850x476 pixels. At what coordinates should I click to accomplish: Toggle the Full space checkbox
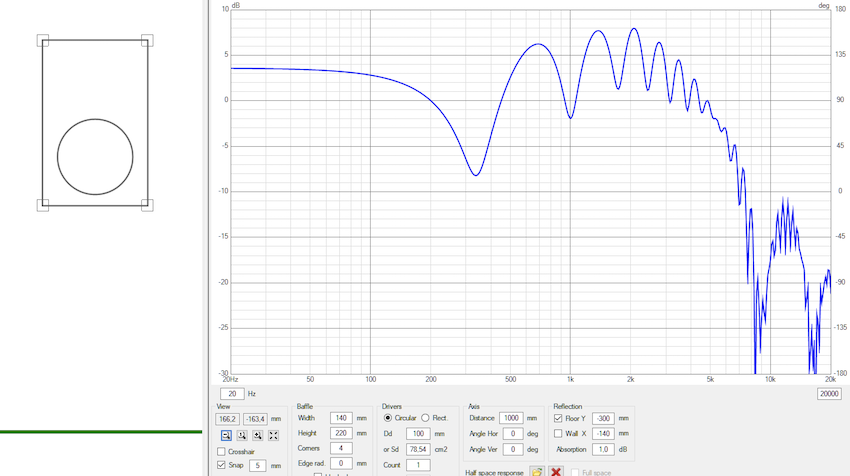575,473
